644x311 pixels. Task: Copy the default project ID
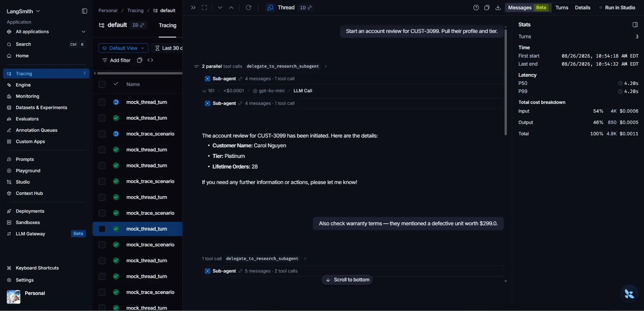click(138, 25)
